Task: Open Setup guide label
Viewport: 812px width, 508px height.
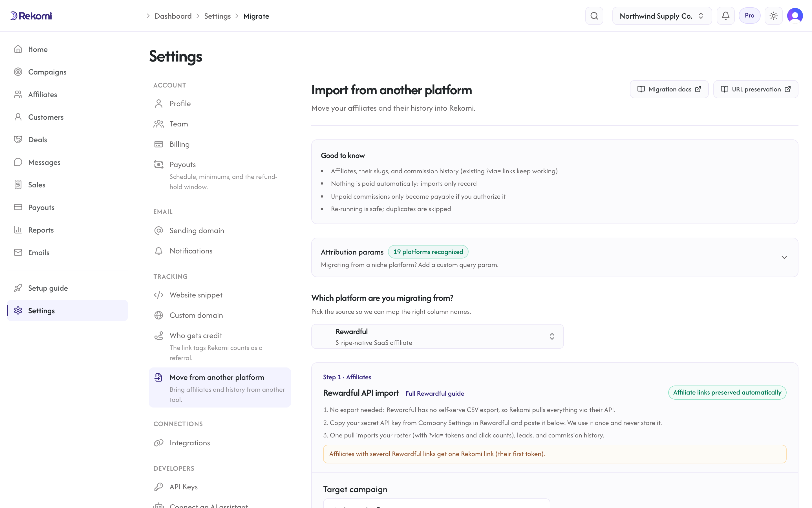Action: (x=48, y=288)
